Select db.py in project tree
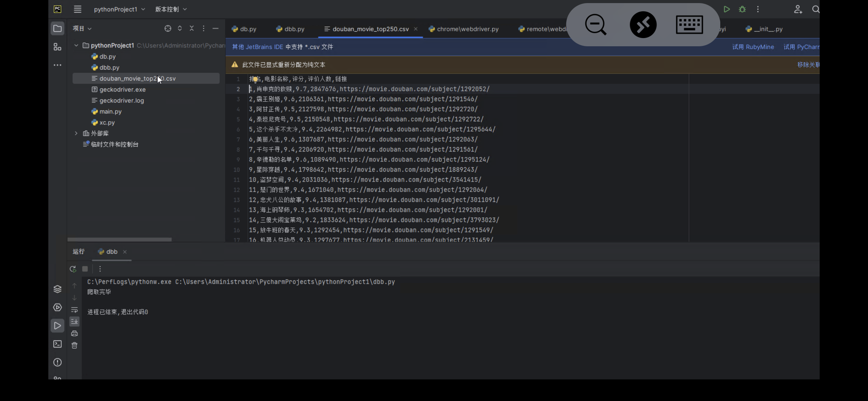868x401 pixels. click(146, 57)
